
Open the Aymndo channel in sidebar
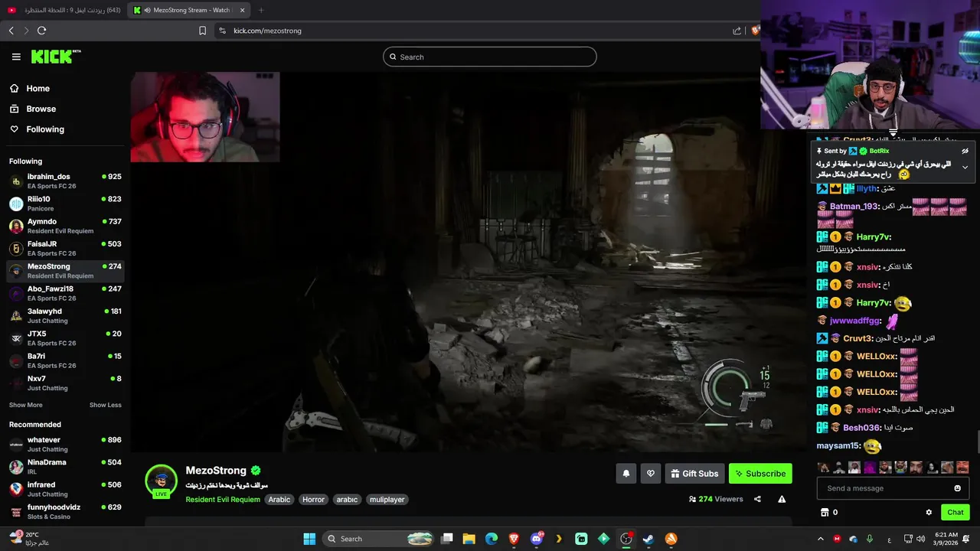point(65,226)
